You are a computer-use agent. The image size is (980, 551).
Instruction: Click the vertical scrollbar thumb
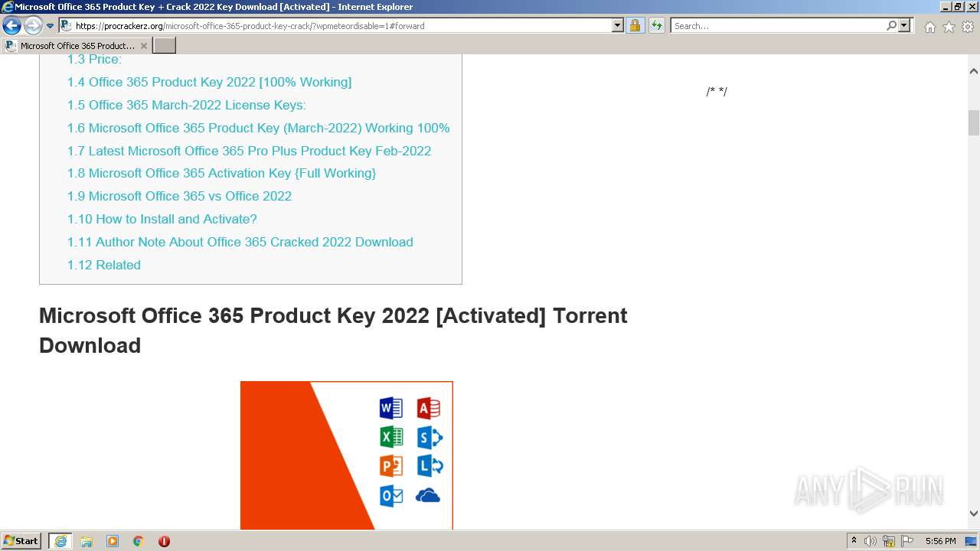[974, 122]
